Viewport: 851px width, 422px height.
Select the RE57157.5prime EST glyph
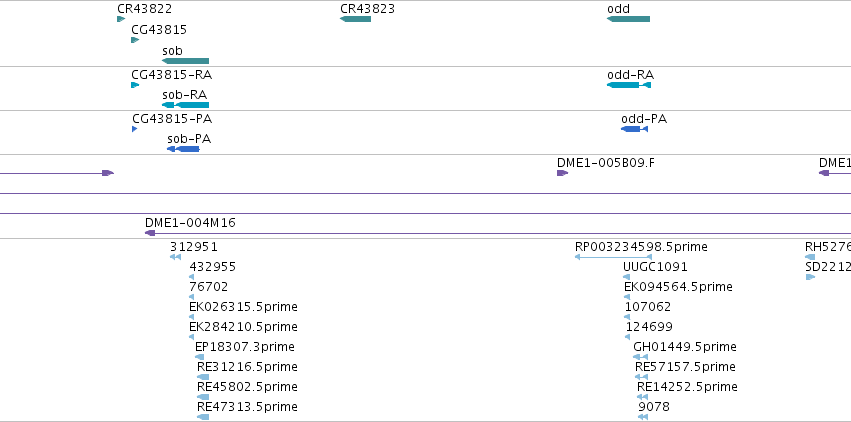click(x=642, y=377)
